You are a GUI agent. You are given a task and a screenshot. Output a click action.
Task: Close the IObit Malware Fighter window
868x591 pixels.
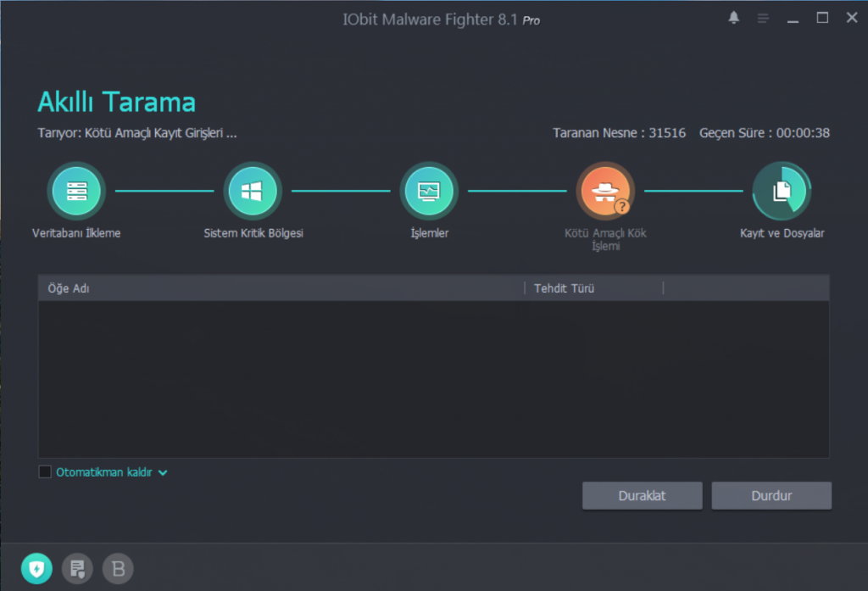852,19
